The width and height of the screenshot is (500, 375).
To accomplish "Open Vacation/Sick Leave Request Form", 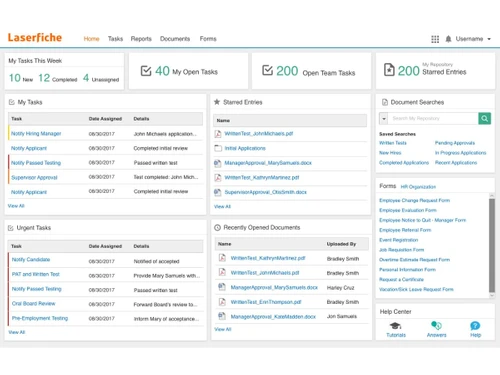I will click(x=416, y=290).
